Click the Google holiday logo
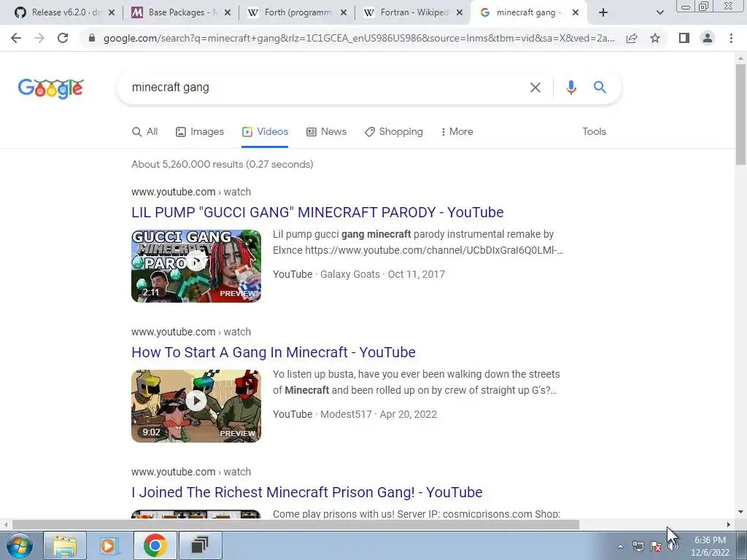 (51, 88)
